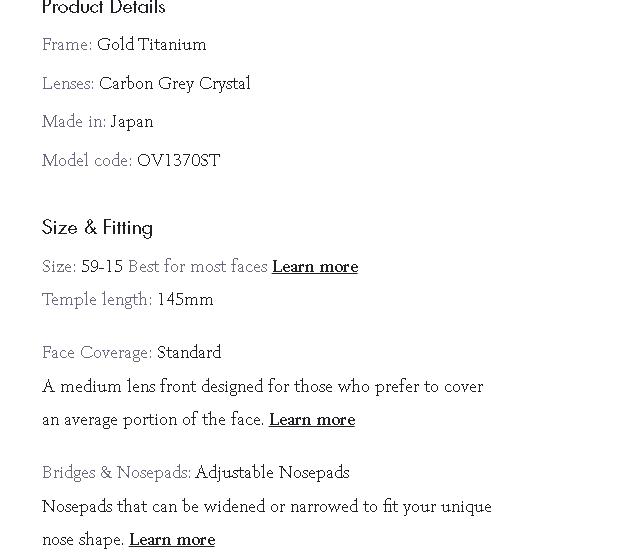The image size is (619, 559).
Task: Click the Made in: label
Action: coord(74,122)
